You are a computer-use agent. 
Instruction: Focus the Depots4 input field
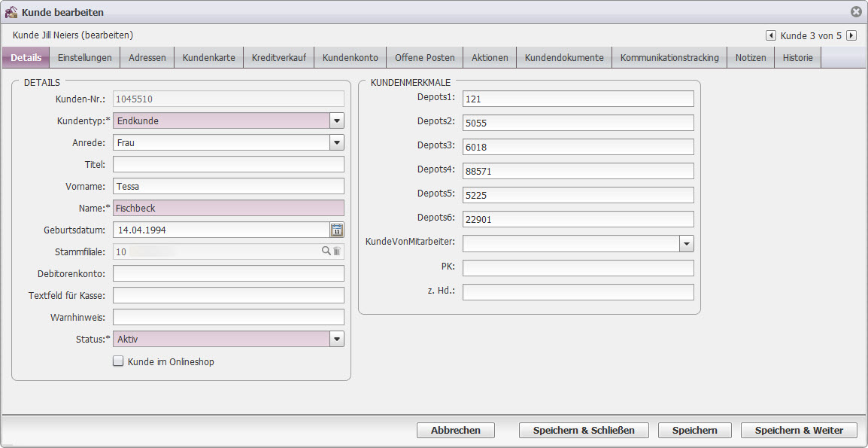click(x=578, y=171)
